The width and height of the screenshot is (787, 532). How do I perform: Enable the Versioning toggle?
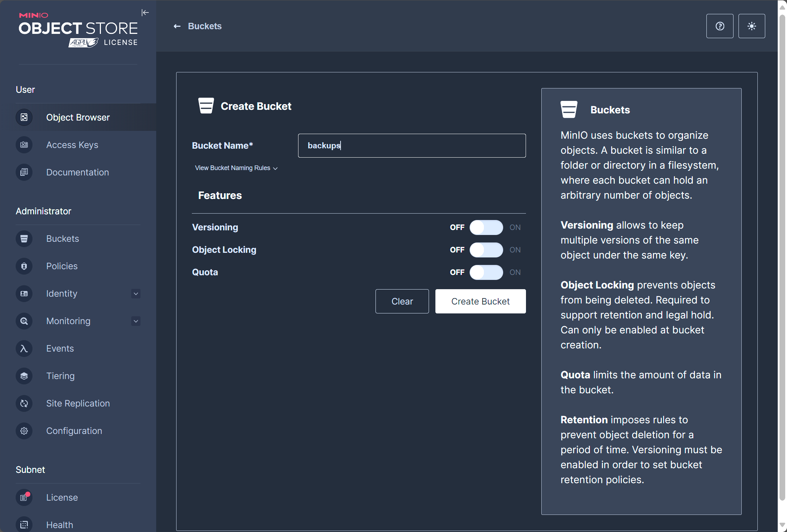(486, 227)
